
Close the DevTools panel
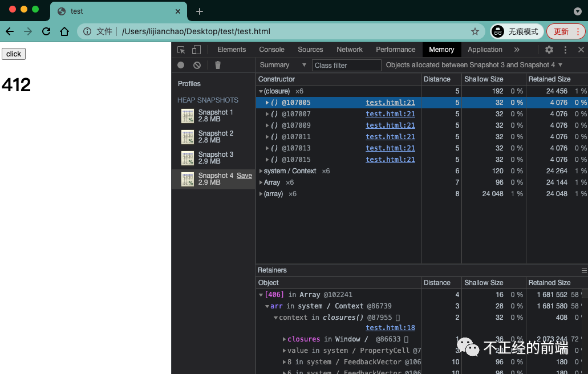pyautogui.click(x=581, y=50)
